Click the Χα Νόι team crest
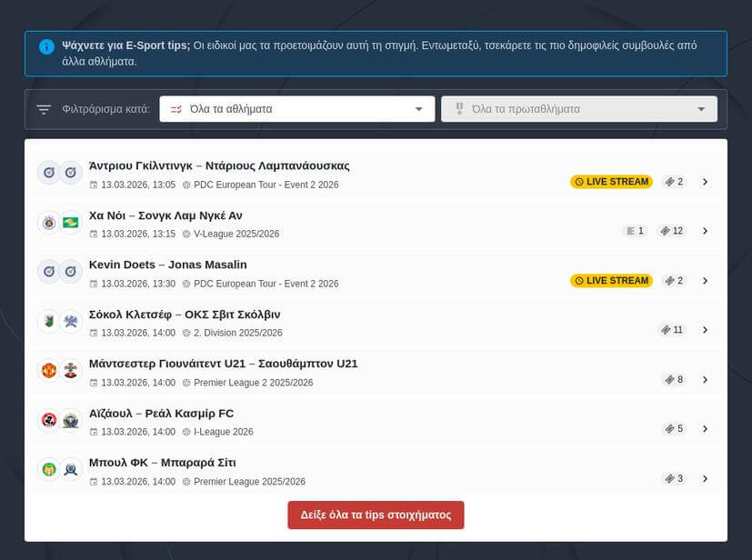 tap(49, 223)
